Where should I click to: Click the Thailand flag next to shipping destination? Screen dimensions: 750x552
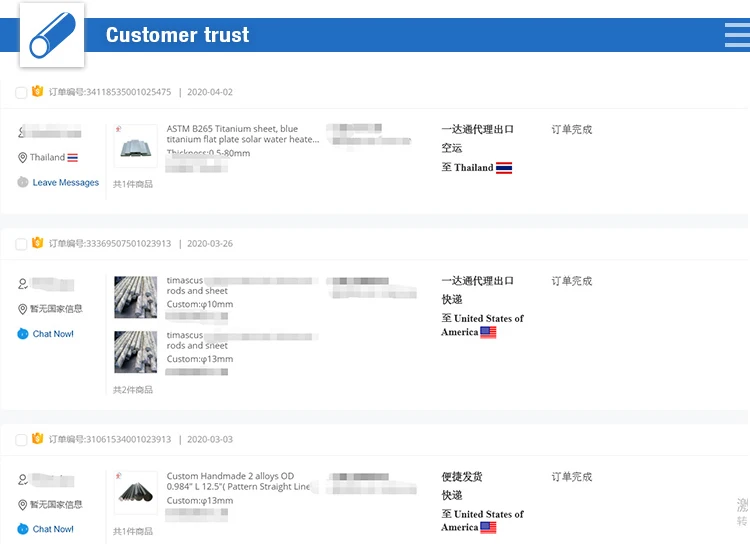coord(504,168)
